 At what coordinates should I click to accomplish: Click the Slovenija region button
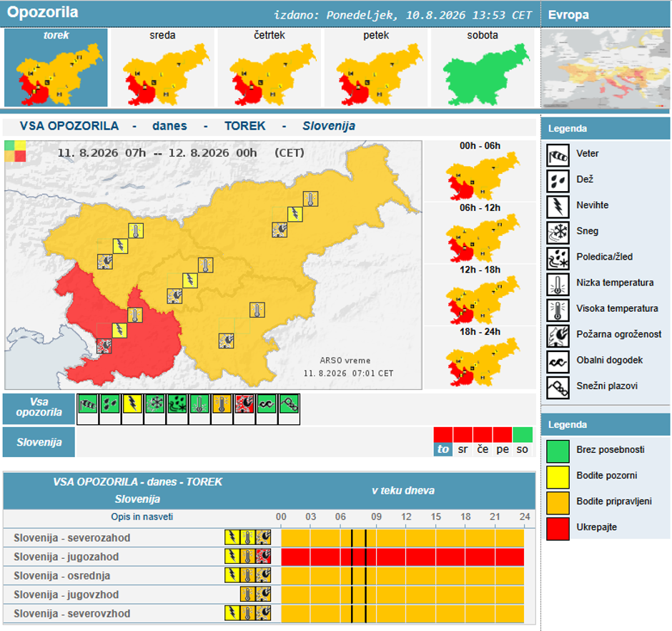pyautogui.click(x=39, y=442)
